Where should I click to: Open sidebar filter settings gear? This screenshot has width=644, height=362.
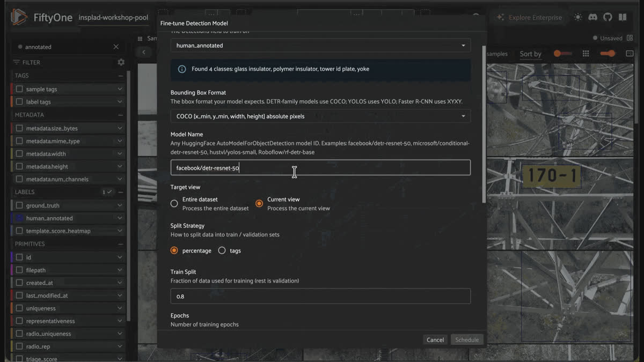(x=121, y=62)
